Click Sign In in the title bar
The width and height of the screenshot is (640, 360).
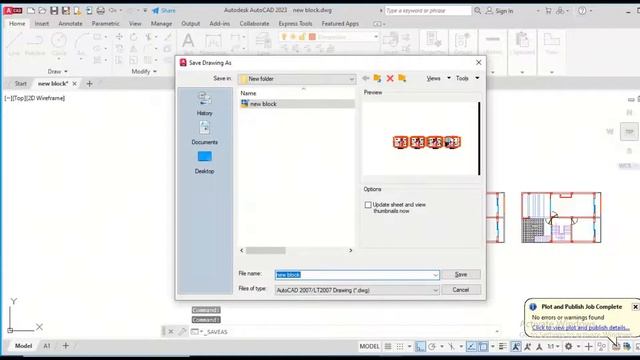click(x=500, y=11)
